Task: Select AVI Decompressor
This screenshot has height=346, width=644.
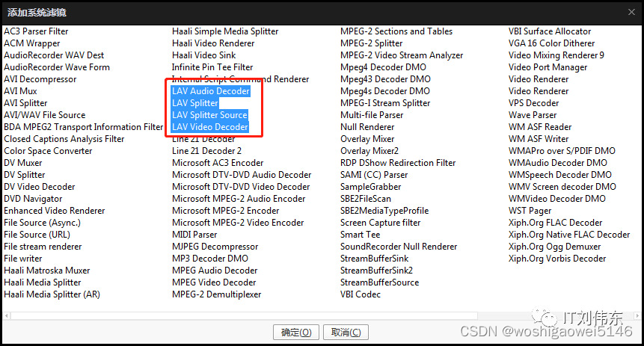Action: [x=40, y=79]
